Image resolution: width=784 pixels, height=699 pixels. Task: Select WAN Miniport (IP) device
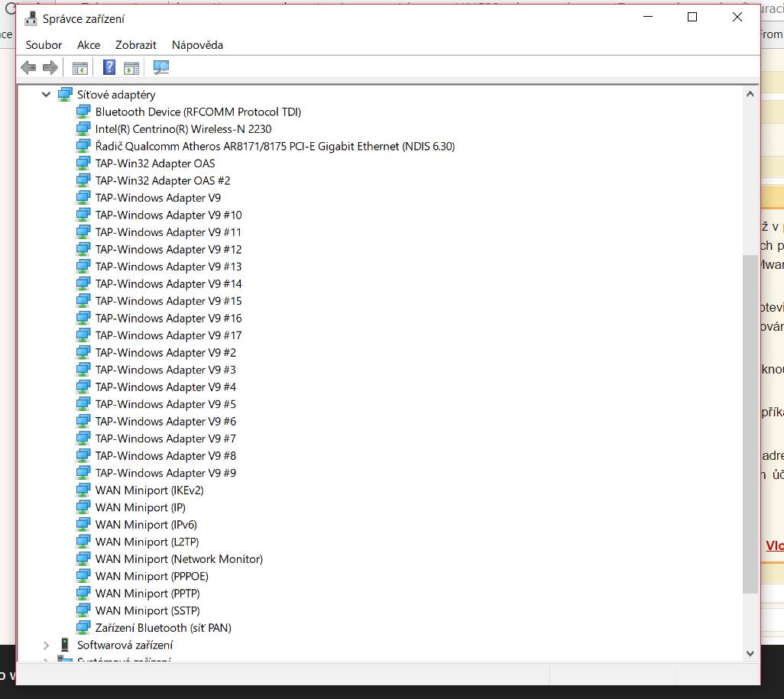[141, 507]
